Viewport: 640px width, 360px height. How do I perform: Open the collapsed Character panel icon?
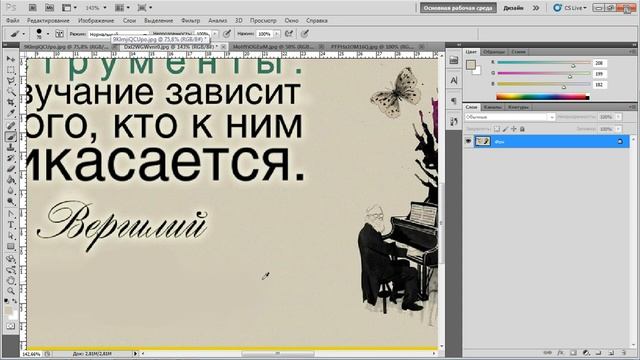[454, 80]
